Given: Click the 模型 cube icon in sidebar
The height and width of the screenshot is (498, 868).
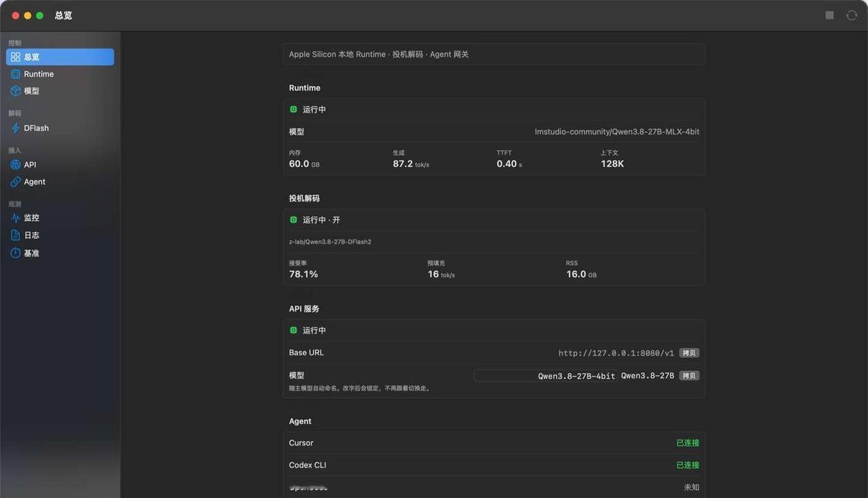Looking at the screenshot, I should pyautogui.click(x=16, y=91).
